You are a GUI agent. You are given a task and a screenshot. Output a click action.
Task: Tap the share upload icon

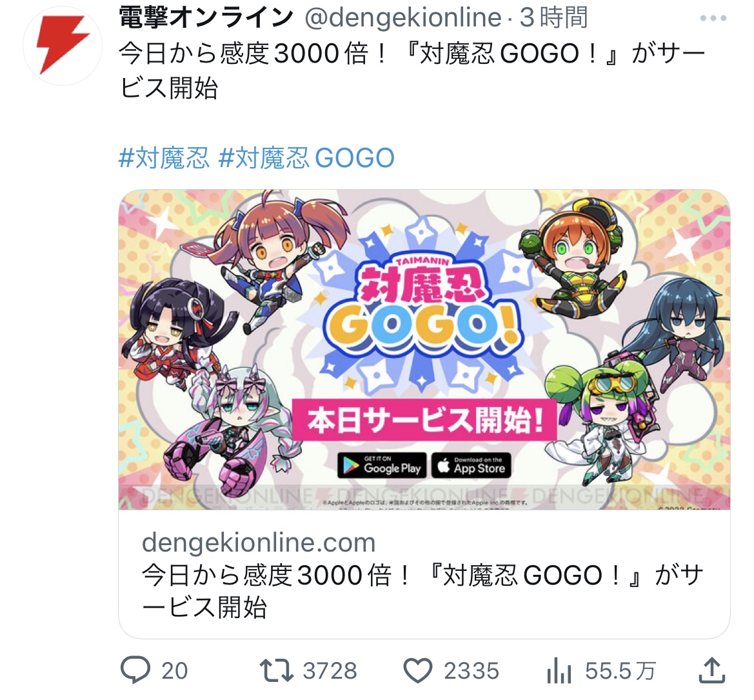711,670
